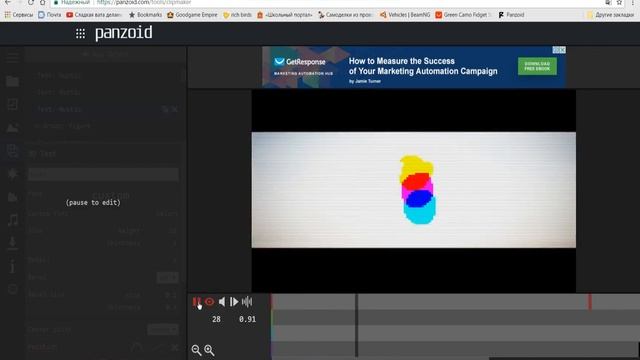Click the GetResponse ad headline
Screen dimensions: 640x360
click(x=423, y=66)
